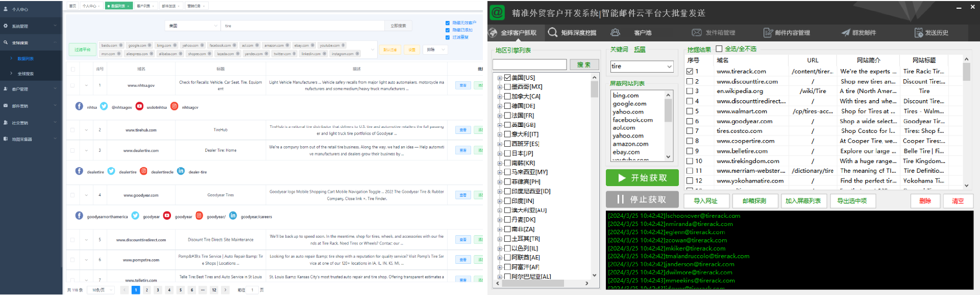This screenshot has height=295, width=980.
Task: Click the 邮件内容管理 edit icon
Action: pyautogui.click(x=768, y=33)
